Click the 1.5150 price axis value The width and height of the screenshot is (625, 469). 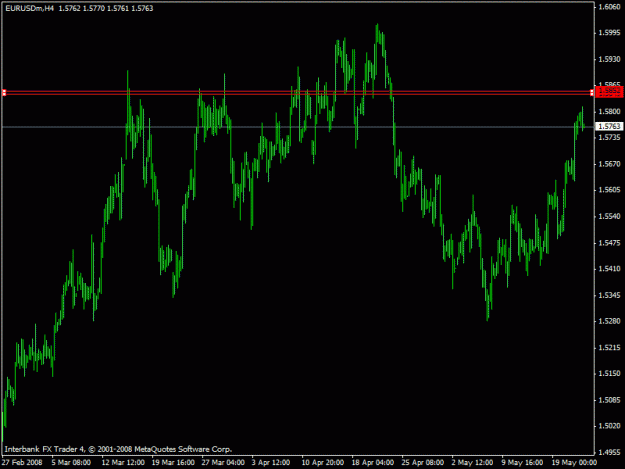coord(609,374)
